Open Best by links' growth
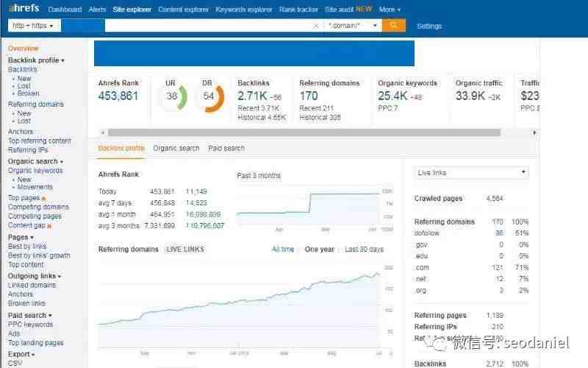588x368 pixels. tap(39, 255)
